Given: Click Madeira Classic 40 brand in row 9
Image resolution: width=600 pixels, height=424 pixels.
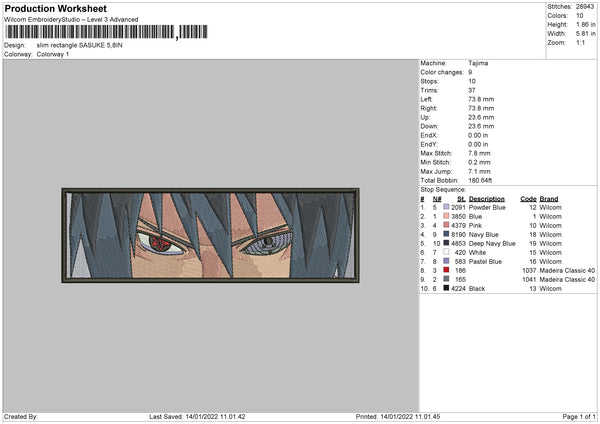Looking at the screenshot, I should point(567,279).
